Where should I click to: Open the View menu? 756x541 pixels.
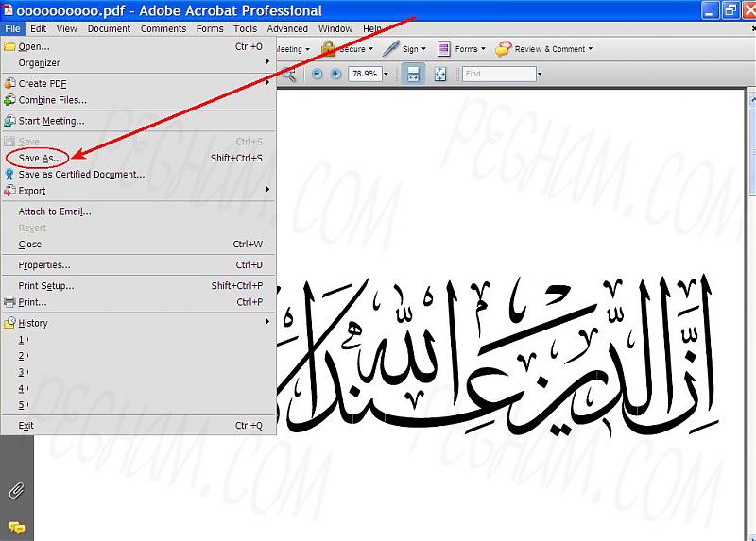click(66, 29)
